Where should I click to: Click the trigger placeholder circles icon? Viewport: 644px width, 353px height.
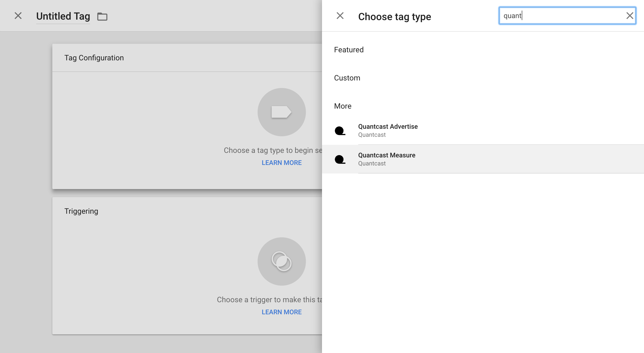click(281, 261)
